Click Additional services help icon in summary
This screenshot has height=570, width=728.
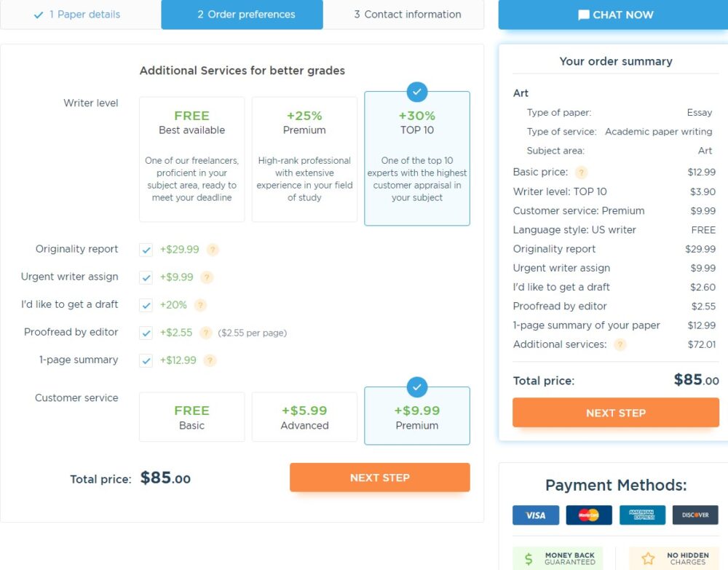point(620,344)
